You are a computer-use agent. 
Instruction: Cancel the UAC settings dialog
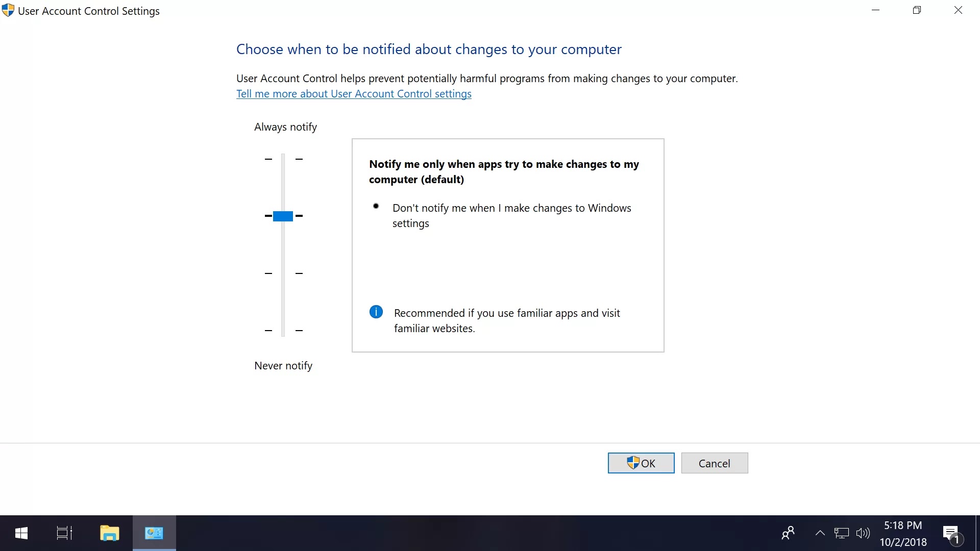tap(714, 463)
